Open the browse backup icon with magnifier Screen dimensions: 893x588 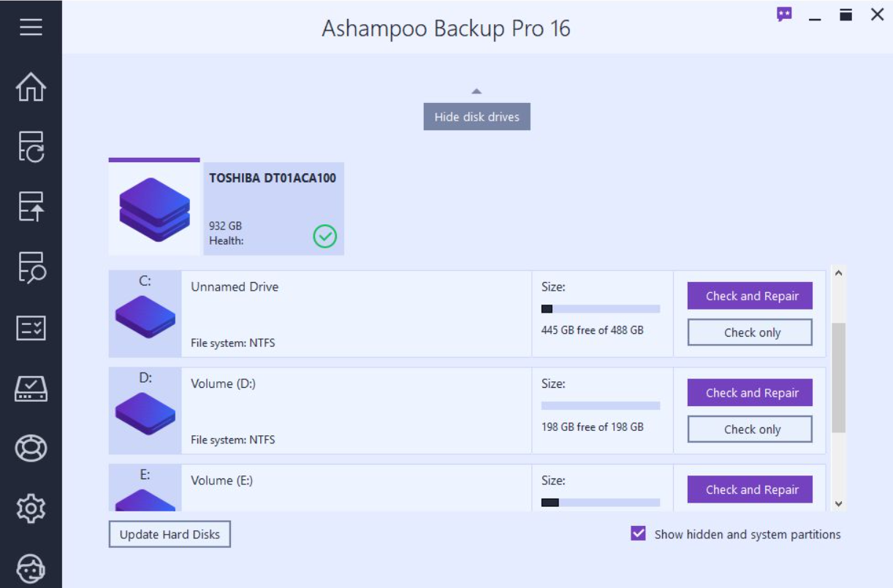point(31,267)
